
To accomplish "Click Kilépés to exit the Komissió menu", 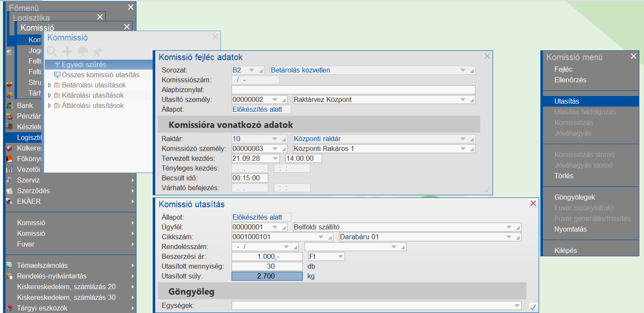I will pyautogui.click(x=566, y=250).
